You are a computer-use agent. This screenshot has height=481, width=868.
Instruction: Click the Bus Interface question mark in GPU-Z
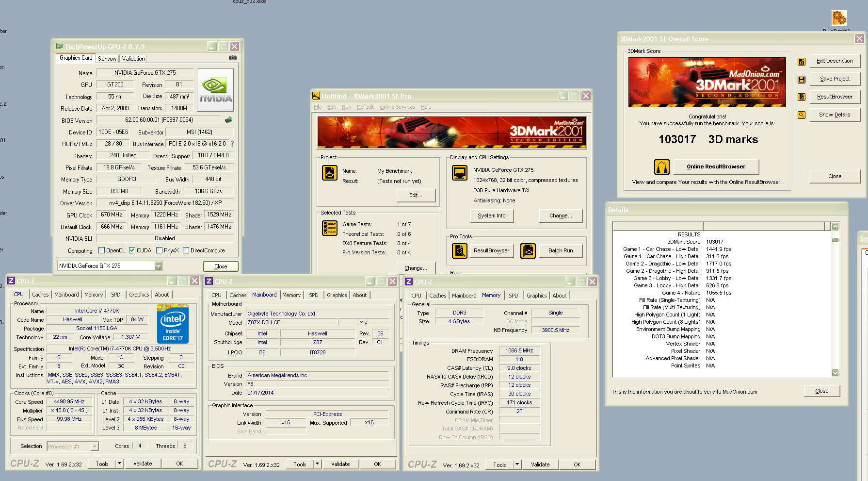232,144
